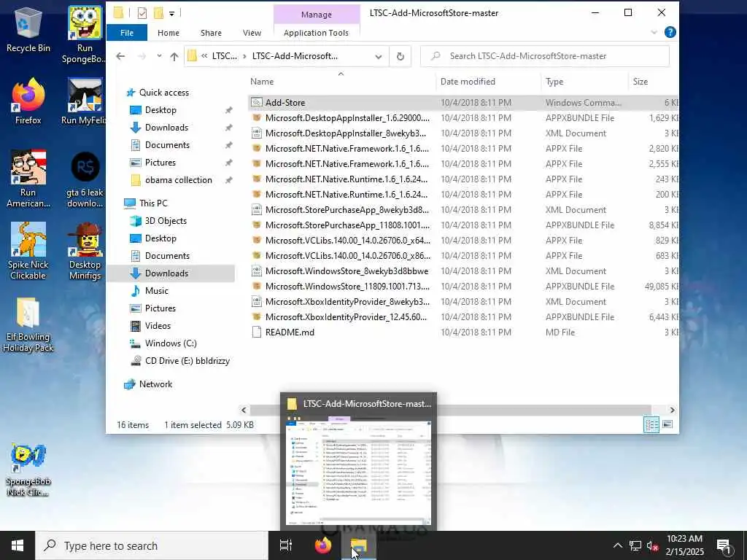The image size is (747, 560).
Task: Open Firefox from the taskbar
Action: (323, 545)
